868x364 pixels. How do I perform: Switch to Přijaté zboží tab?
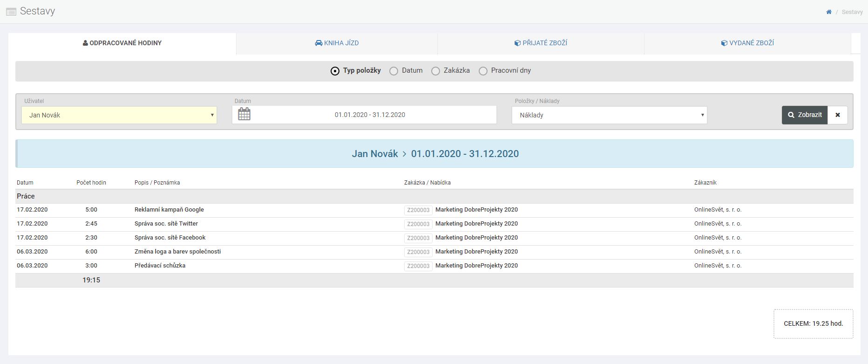click(x=541, y=43)
